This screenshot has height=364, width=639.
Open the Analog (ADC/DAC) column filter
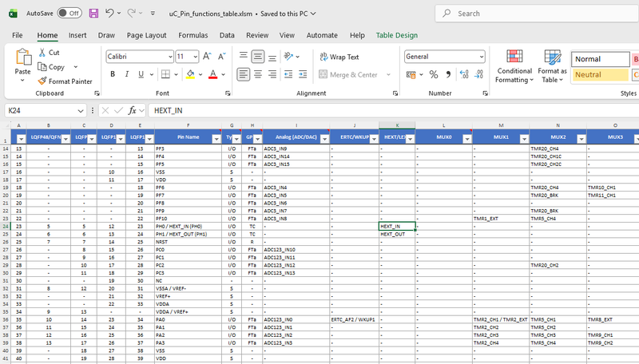tap(324, 139)
